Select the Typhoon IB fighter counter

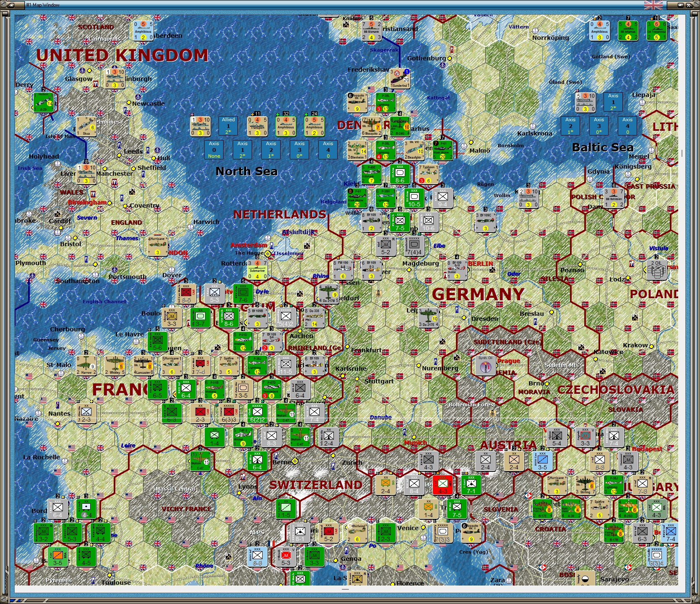tap(428, 174)
